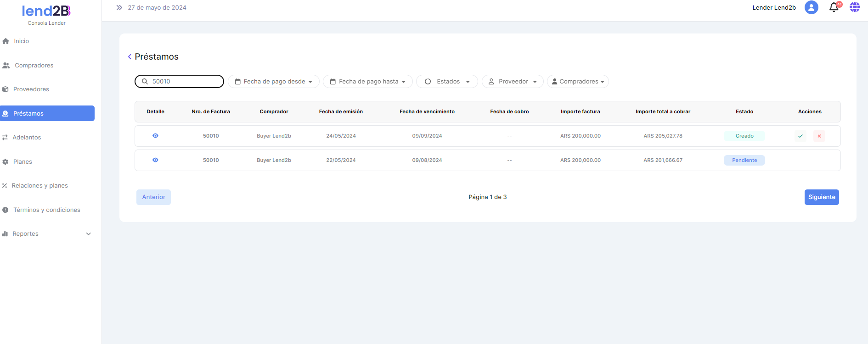Open Relaciones y planes in sidebar

click(x=39, y=186)
